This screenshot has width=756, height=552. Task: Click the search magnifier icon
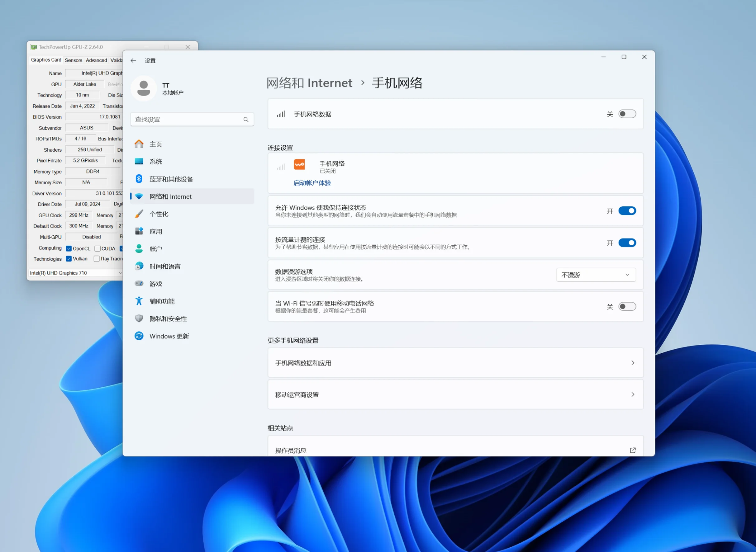point(246,119)
